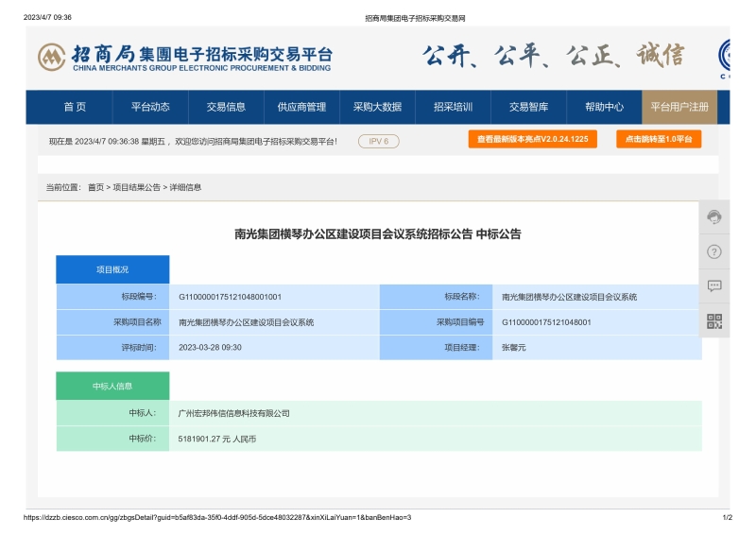
Task: Open the 平台动态 menu item
Action: [150, 107]
